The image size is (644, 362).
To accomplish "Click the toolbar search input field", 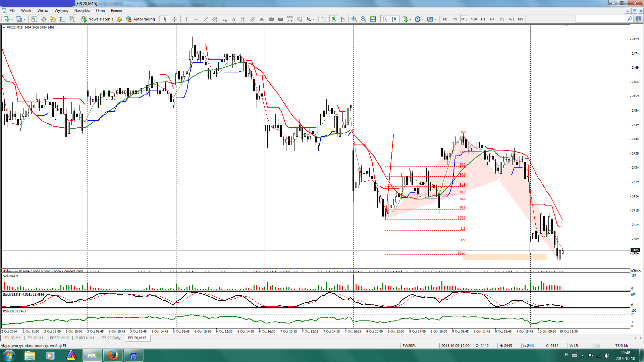I will point(600,19).
